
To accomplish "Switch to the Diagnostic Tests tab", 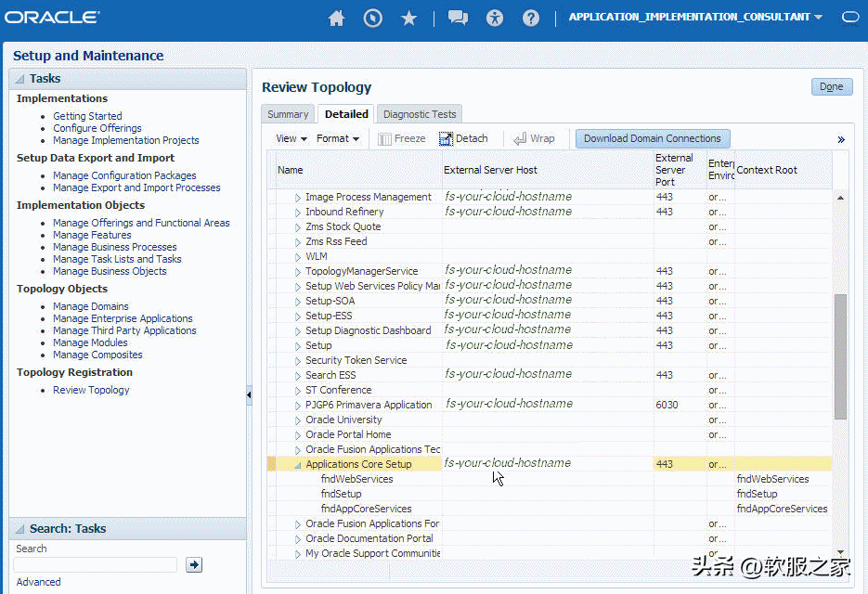I will 420,114.
